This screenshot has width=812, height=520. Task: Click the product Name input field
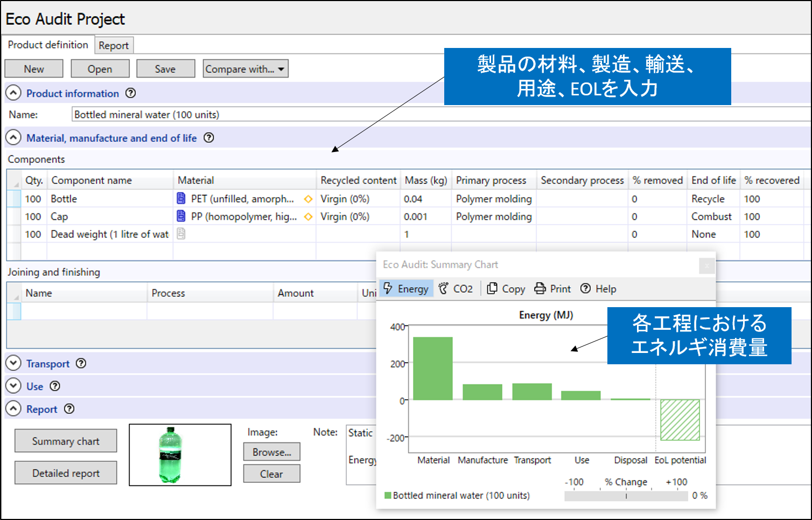(441, 114)
